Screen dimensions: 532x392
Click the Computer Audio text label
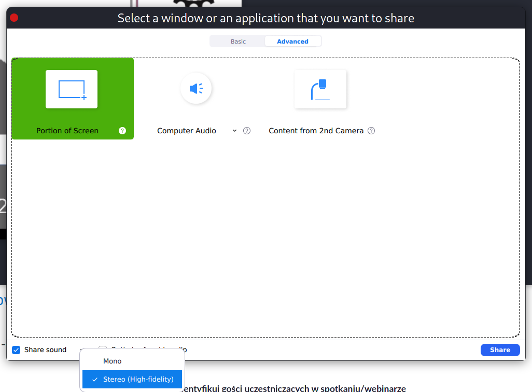187,131
